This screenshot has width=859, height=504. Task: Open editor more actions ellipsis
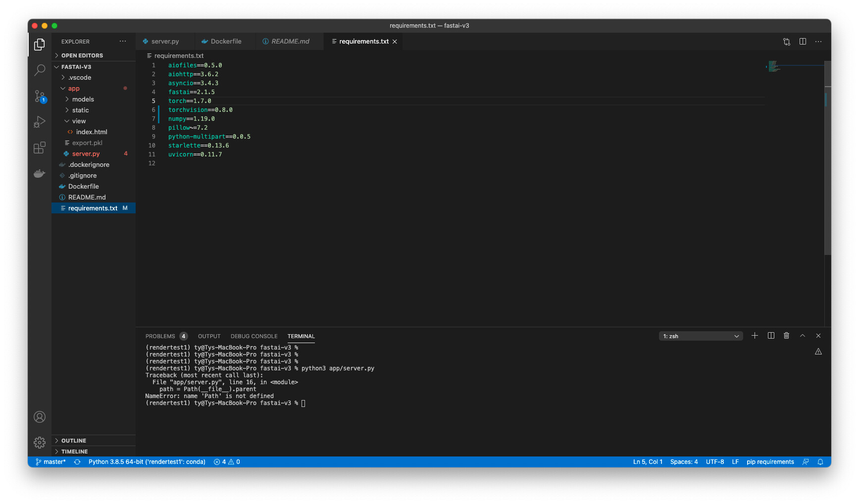pos(818,42)
